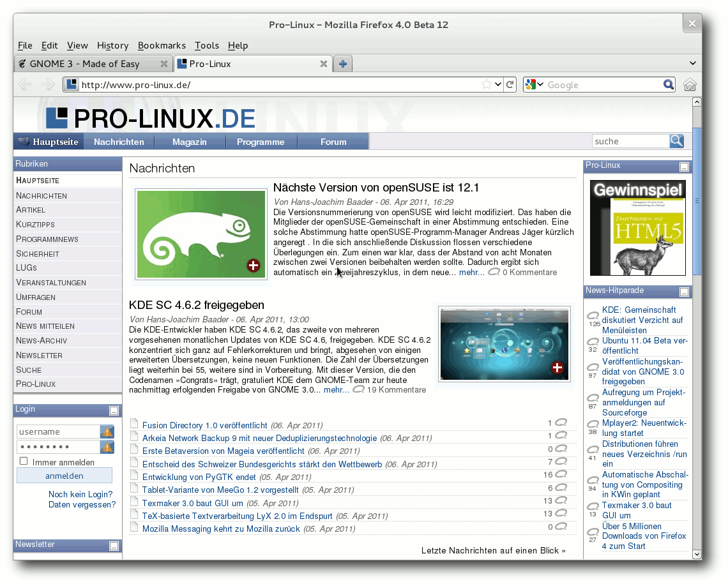Click comment bubble next to 0 Kommentare
Screen dimensions: 728x586
click(x=494, y=272)
